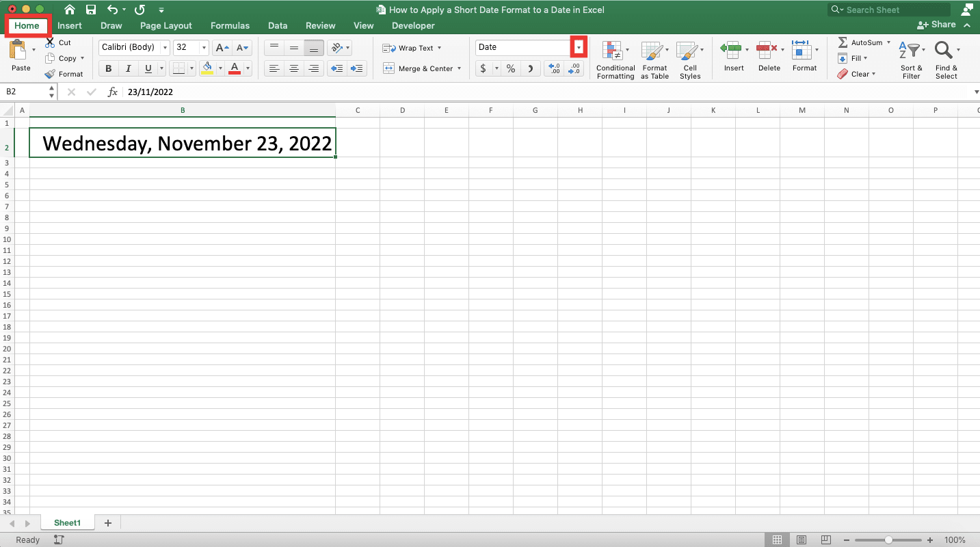Center text horizontally

coord(294,68)
